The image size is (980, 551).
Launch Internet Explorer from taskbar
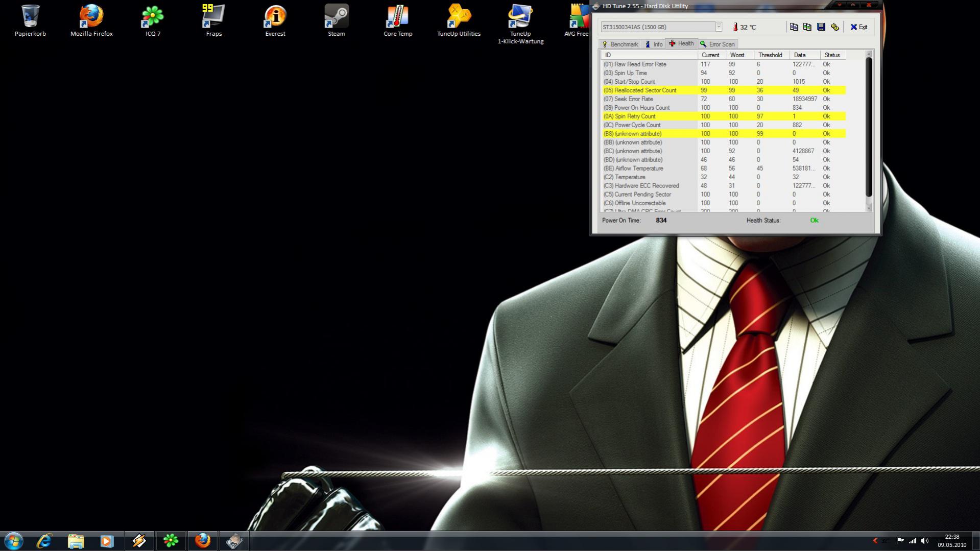44,541
